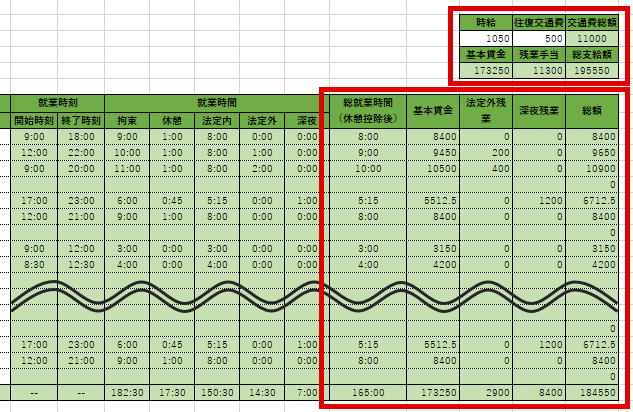Select the 総支給額 cell showing 195550
The height and width of the screenshot is (412, 633).
[590, 72]
